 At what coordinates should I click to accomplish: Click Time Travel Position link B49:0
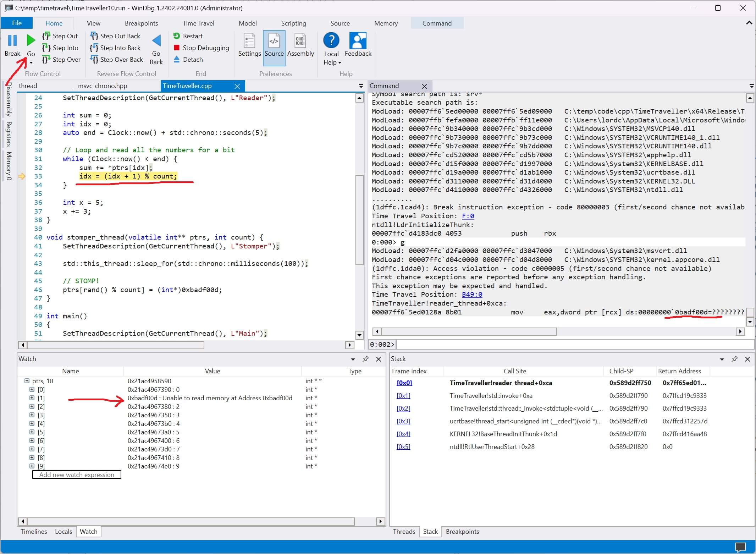(472, 294)
